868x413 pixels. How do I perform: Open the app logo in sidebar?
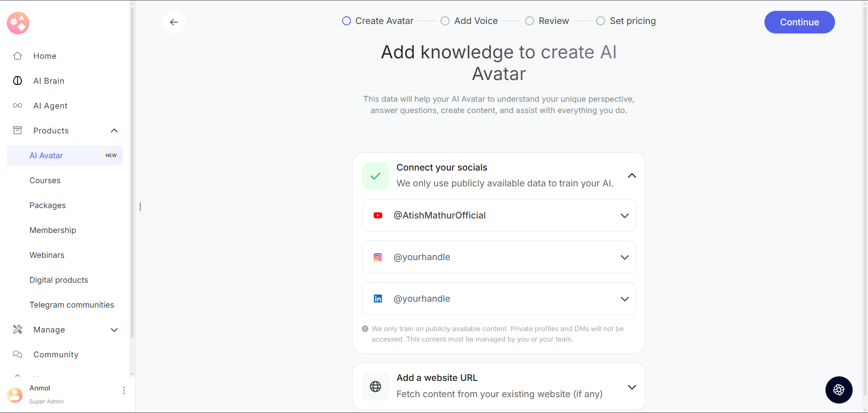[x=18, y=23]
